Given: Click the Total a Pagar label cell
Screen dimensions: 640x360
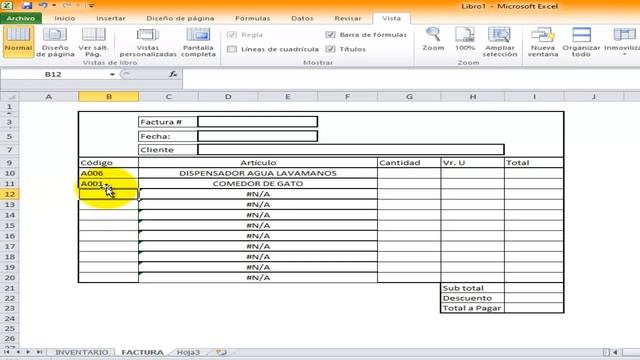Looking at the screenshot, I should 473,308.
